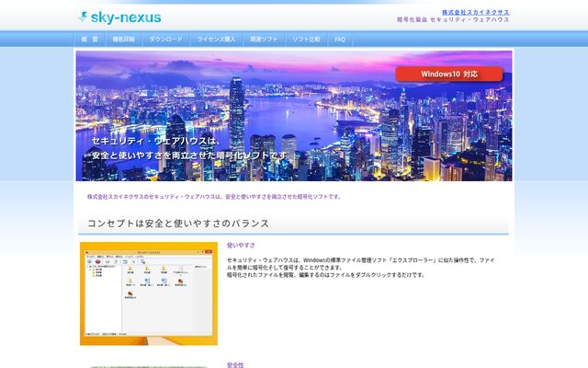Go to the ダウンロード page
This screenshot has height=368, width=588.
165,39
